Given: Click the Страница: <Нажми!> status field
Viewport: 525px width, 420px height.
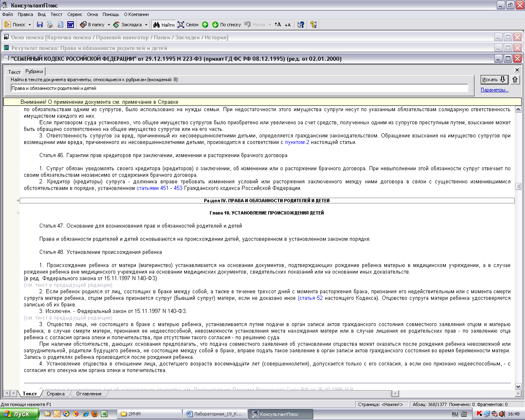Looking at the screenshot, I should (x=381, y=404).
